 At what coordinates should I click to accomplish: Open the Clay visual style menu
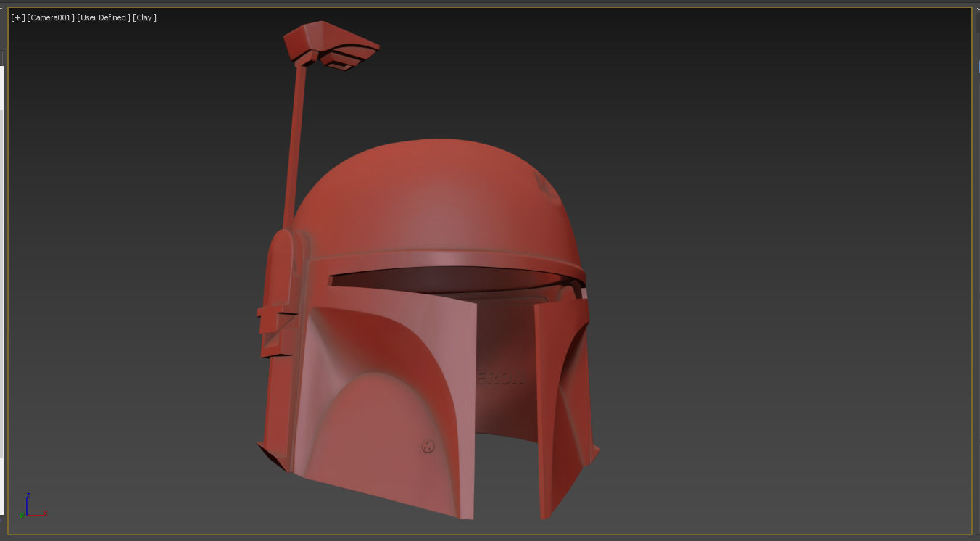(145, 17)
